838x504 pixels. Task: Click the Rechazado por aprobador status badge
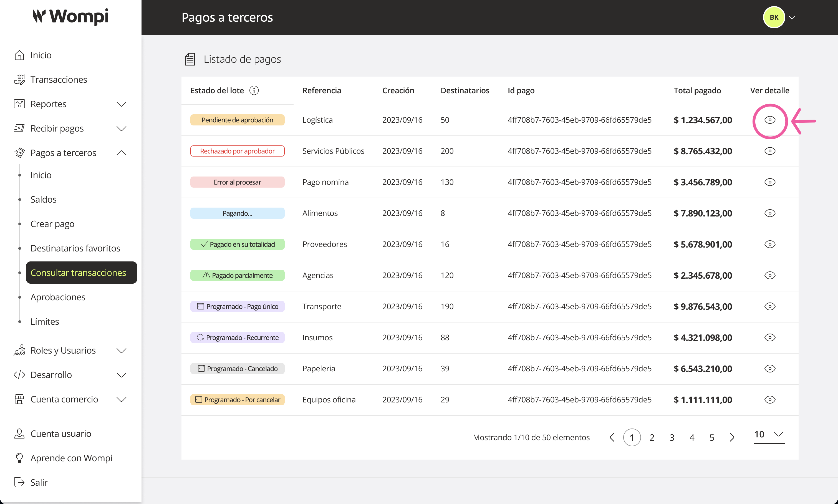[237, 151]
